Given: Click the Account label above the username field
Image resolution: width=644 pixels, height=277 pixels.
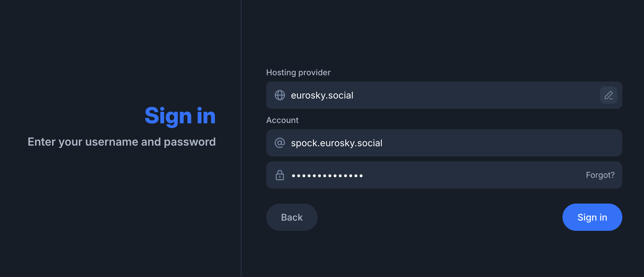Looking at the screenshot, I should click(x=282, y=120).
